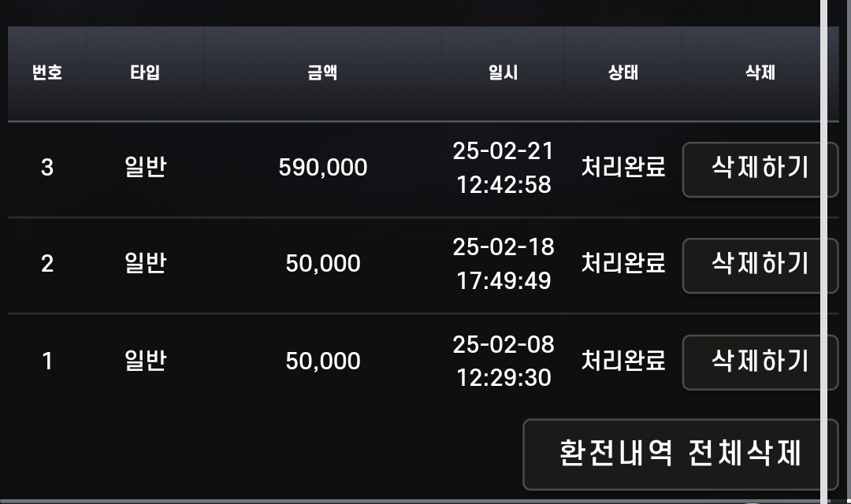The image size is (851, 504).
Task: Select 일반 type in row 1
Action: (145, 361)
